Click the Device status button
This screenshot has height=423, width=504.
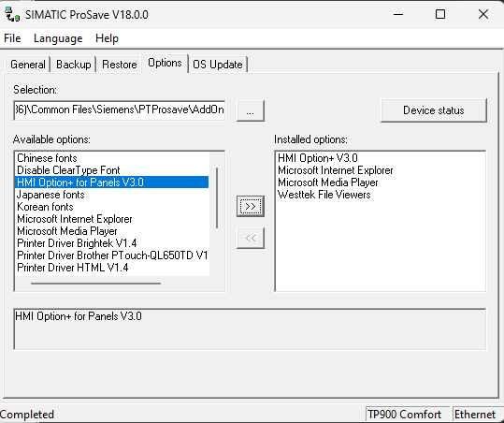(434, 110)
